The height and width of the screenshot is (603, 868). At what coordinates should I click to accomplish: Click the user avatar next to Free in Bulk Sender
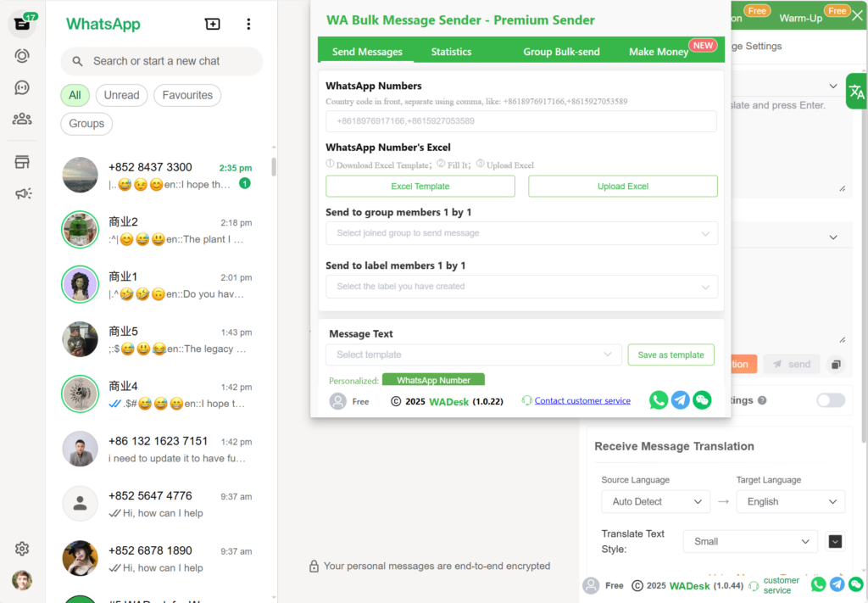[x=337, y=401]
